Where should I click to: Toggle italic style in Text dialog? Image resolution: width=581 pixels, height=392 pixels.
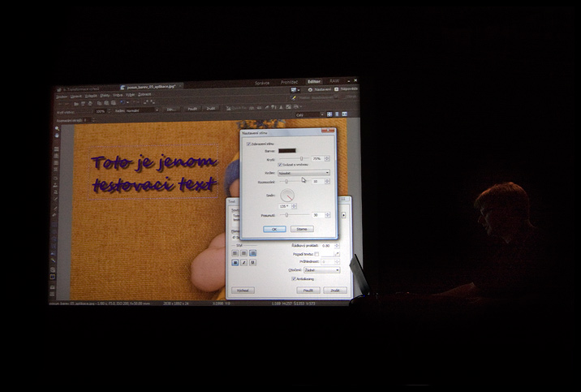click(243, 262)
